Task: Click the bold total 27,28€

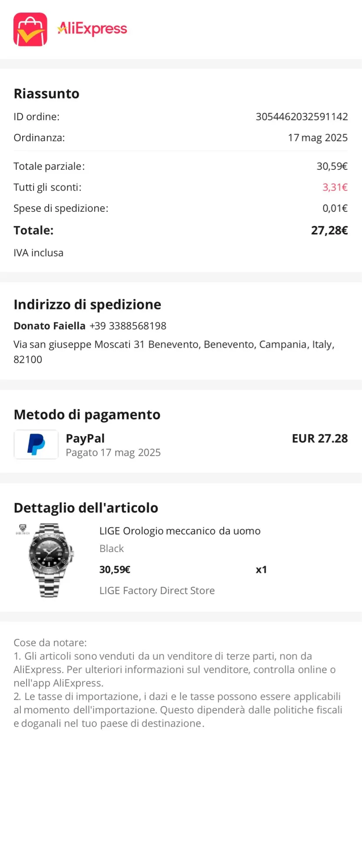Action: click(329, 230)
